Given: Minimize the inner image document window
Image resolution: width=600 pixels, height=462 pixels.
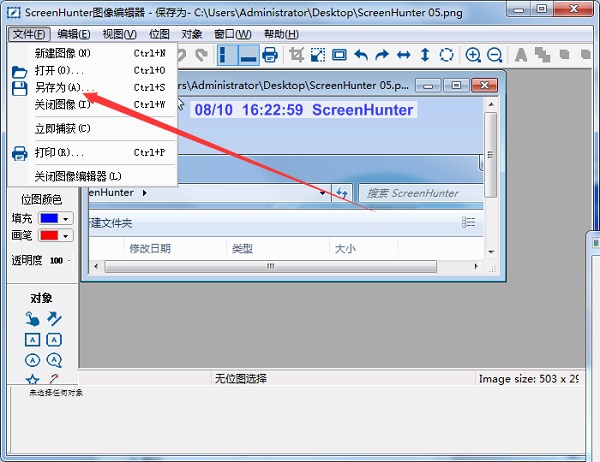Looking at the screenshot, I should (x=428, y=85).
